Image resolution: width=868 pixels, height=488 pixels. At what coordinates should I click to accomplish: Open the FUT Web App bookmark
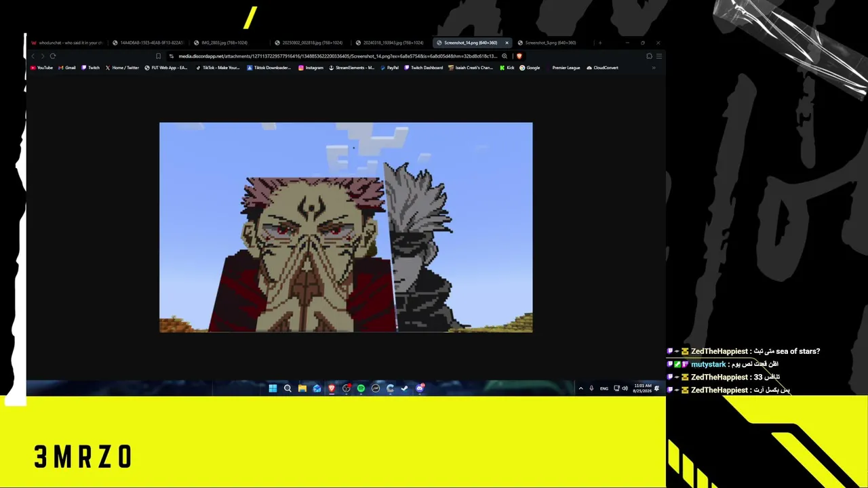tap(166, 68)
